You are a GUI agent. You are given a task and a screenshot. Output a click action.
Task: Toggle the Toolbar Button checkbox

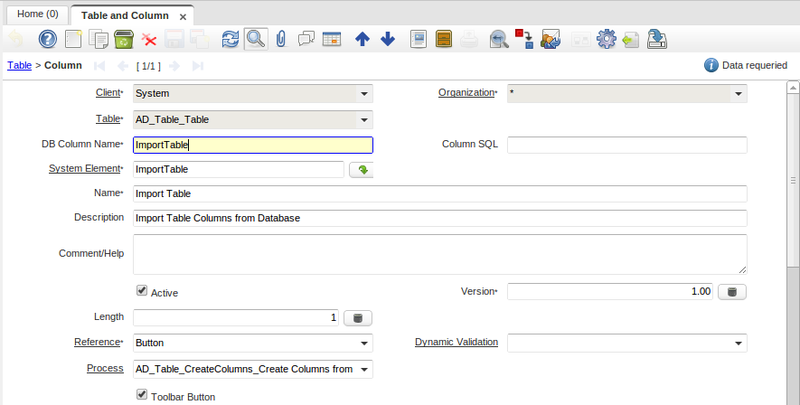coord(142,395)
